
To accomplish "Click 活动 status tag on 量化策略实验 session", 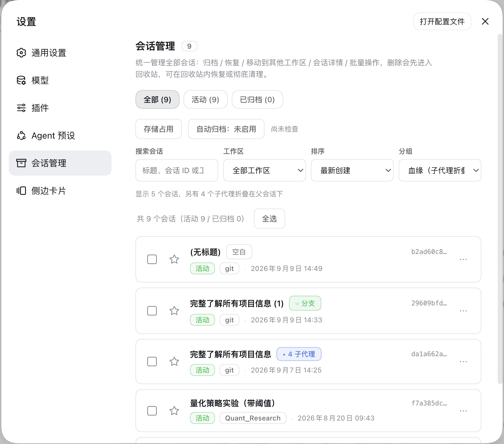I will pos(202,418).
